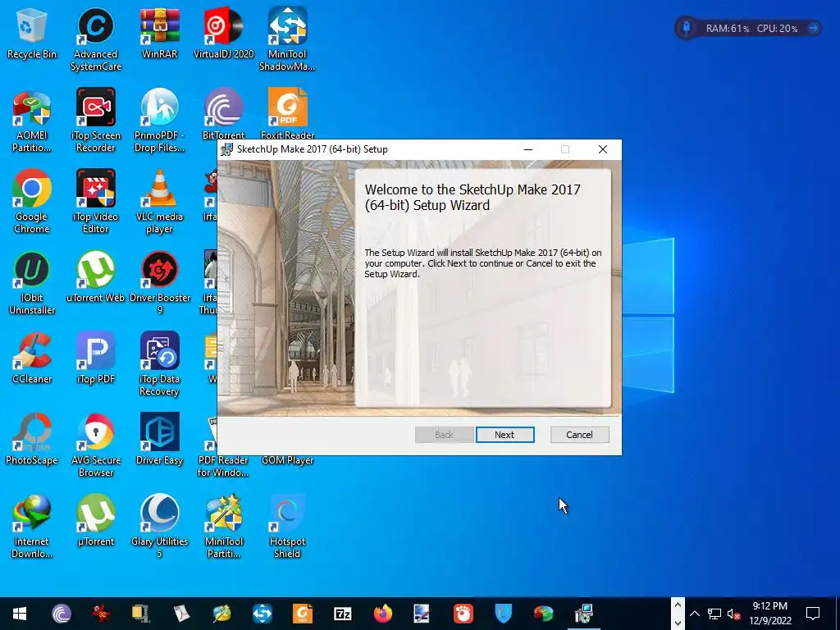Image resolution: width=840 pixels, height=630 pixels.
Task: Select the Recycle Bin desktop icon
Action: pyautogui.click(x=32, y=34)
